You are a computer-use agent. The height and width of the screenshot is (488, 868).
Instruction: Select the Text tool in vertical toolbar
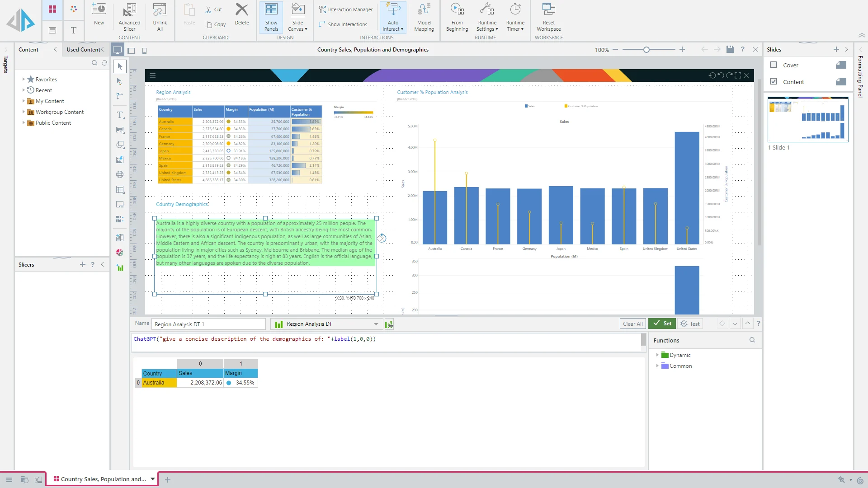120,115
